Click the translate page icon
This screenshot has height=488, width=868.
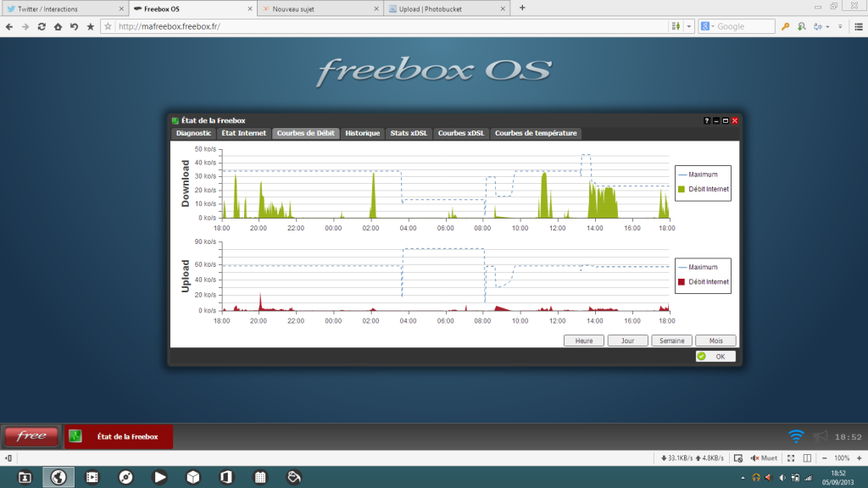[x=818, y=26]
